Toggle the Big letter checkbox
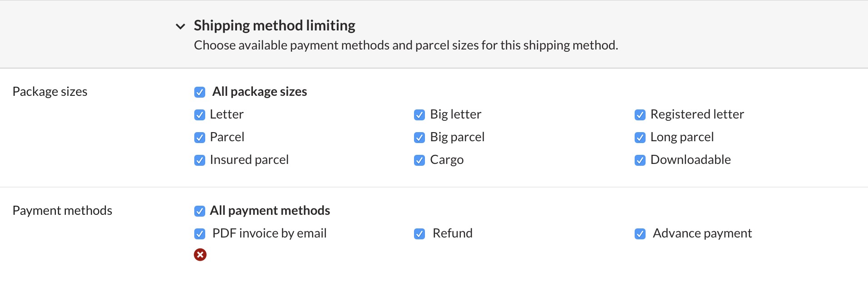The image size is (868, 287). [x=419, y=115]
